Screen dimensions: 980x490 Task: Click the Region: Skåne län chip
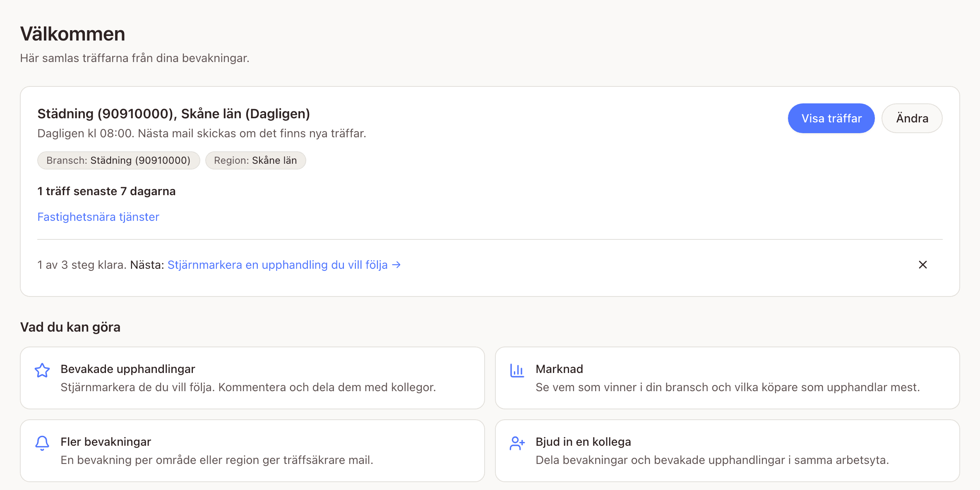click(x=256, y=160)
